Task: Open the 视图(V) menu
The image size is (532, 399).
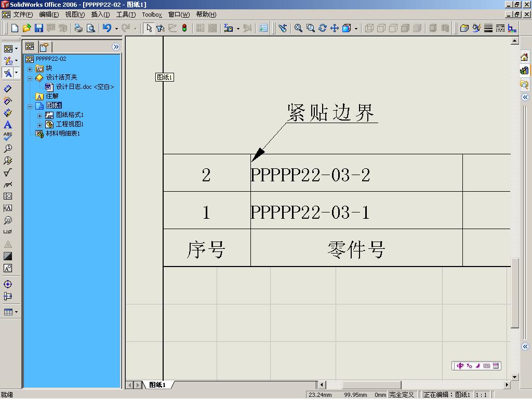Action: (x=75, y=15)
